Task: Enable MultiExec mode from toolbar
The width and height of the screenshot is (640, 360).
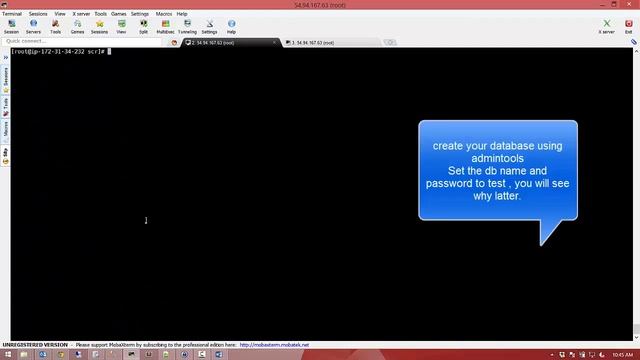Action: click(x=165, y=27)
